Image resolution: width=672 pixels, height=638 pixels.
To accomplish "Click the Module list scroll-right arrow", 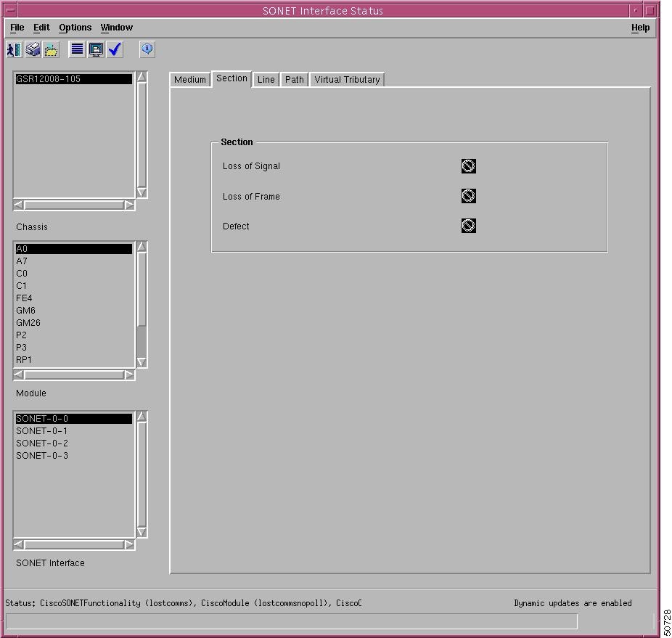I will click(x=129, y=375).
